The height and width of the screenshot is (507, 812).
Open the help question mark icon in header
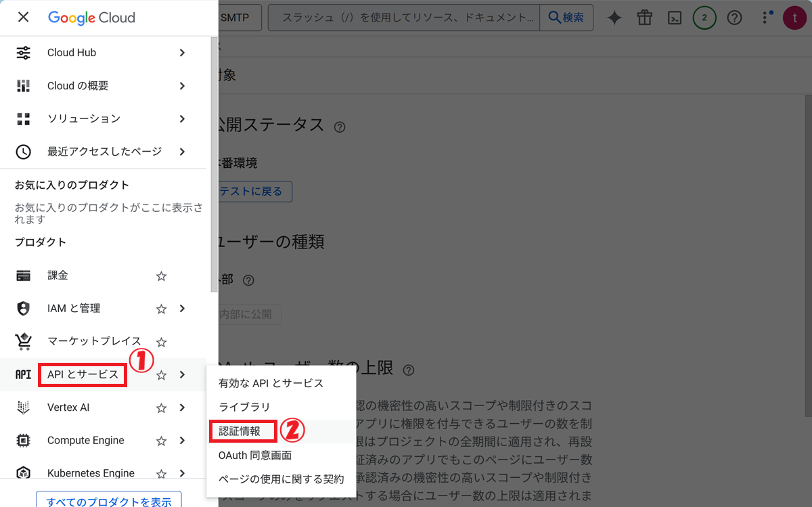(734, 18)
